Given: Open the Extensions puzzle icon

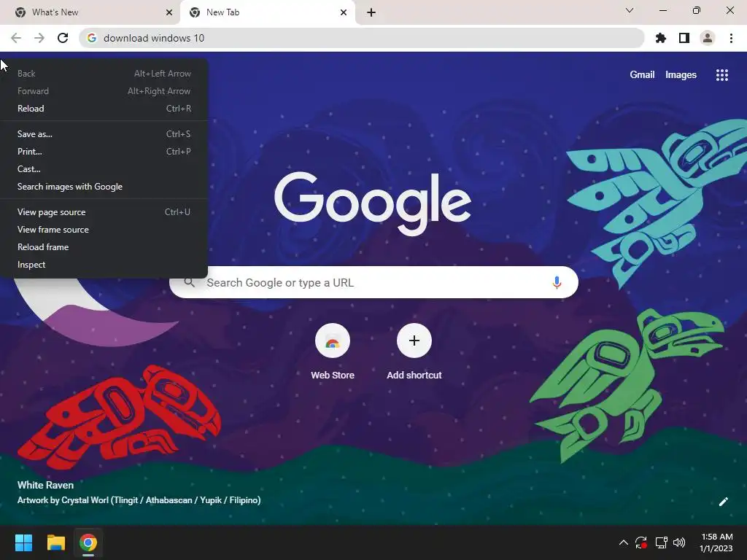Looking at the screenshot, I should click(661, 38).
